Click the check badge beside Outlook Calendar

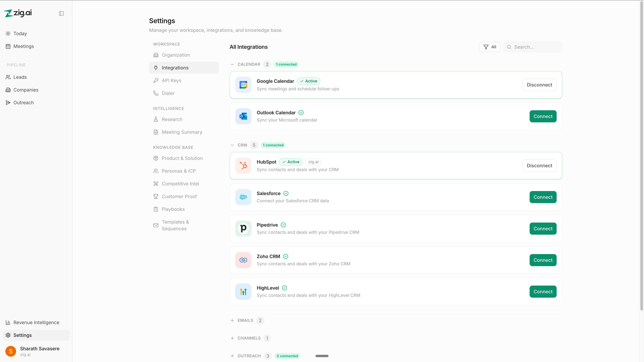tap(301, 113)
